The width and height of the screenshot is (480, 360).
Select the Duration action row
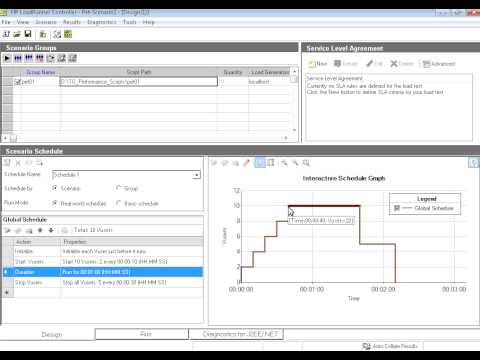click(103, 272)
